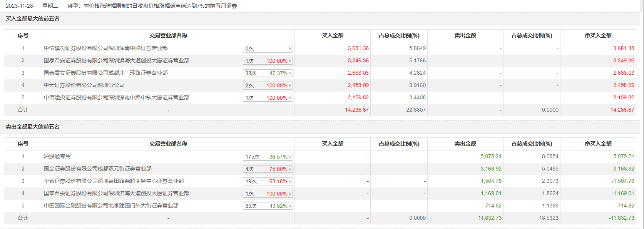Click 交易营业部名称 header in buy table
This screenshot has height=229, width=644.
pyautogui.click(x=168, y=35)
